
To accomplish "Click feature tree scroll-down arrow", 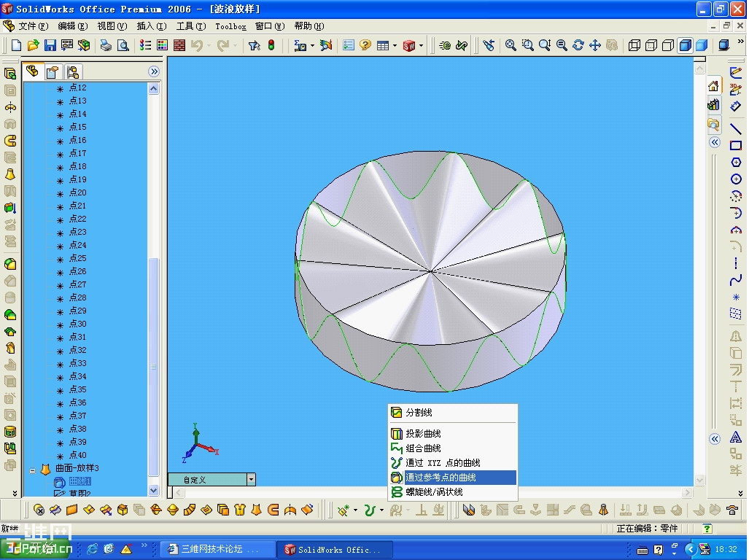I will point(153,490).
